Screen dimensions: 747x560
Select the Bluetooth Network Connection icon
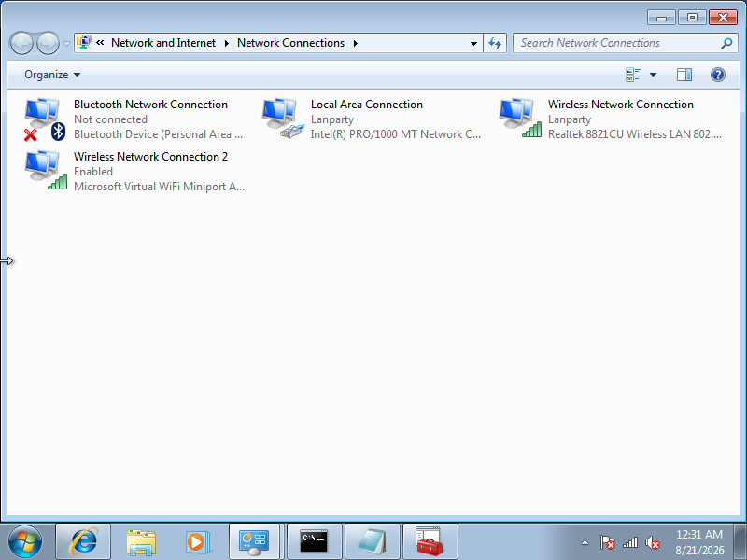44,119
